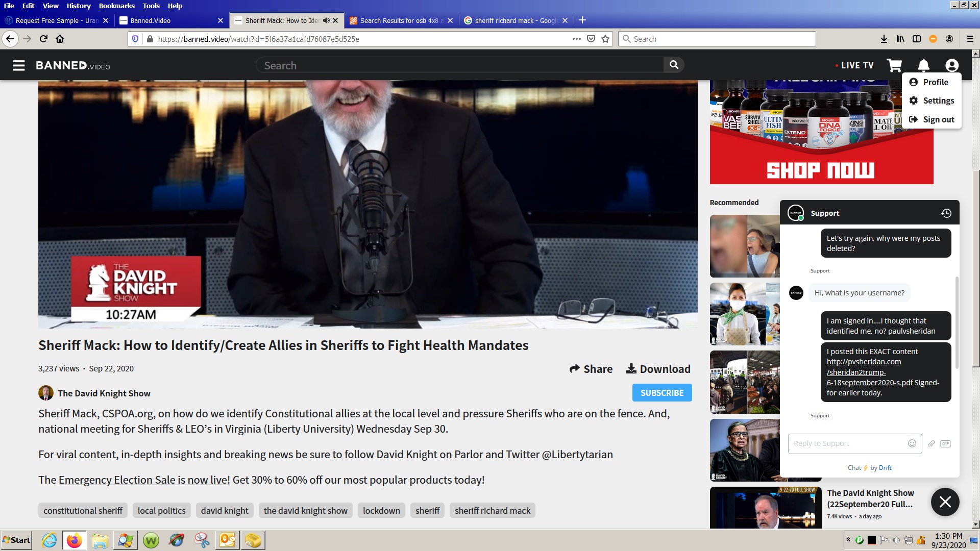The image size is (980, 551).
Task: Click the local politics tag
Action: point(162,511)
